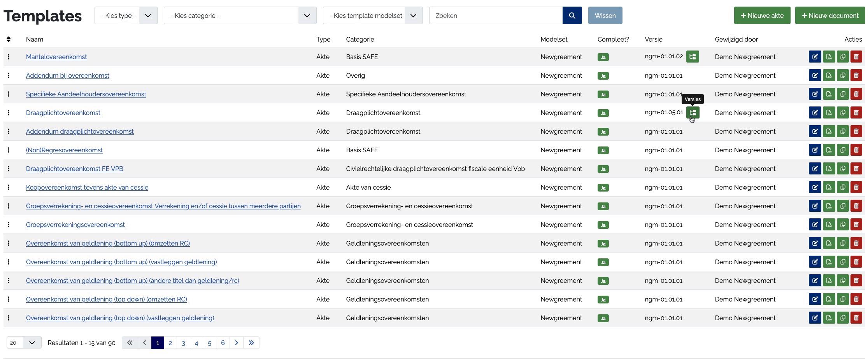The height and width of the screenshot is (359, 868).
Task: Click edit icon for Addendum bij overeenkomst
Action: 815,75
